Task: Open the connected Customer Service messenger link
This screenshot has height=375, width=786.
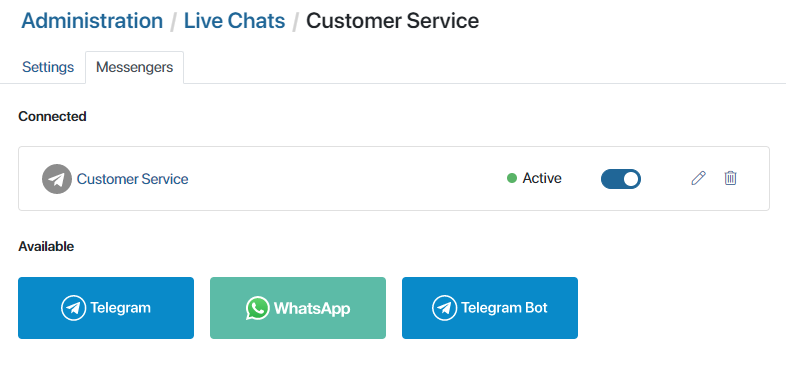Action: point(132,179)
